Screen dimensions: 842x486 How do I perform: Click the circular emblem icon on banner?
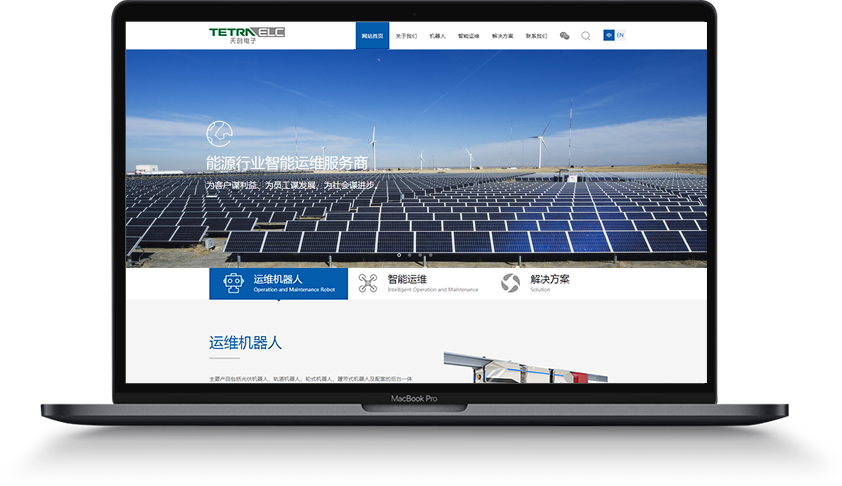coord(219,134)
